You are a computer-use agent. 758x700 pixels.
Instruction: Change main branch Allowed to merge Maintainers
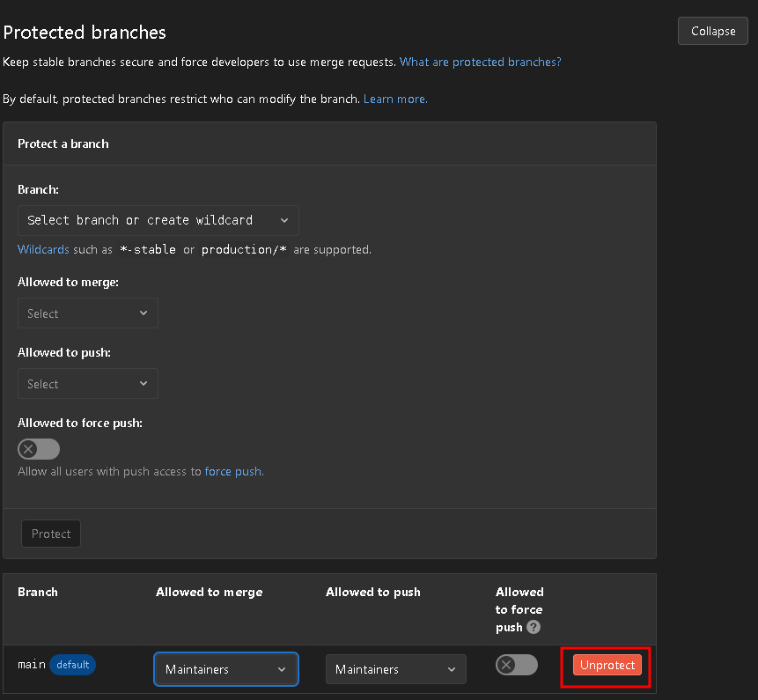[x=226, y=669]
